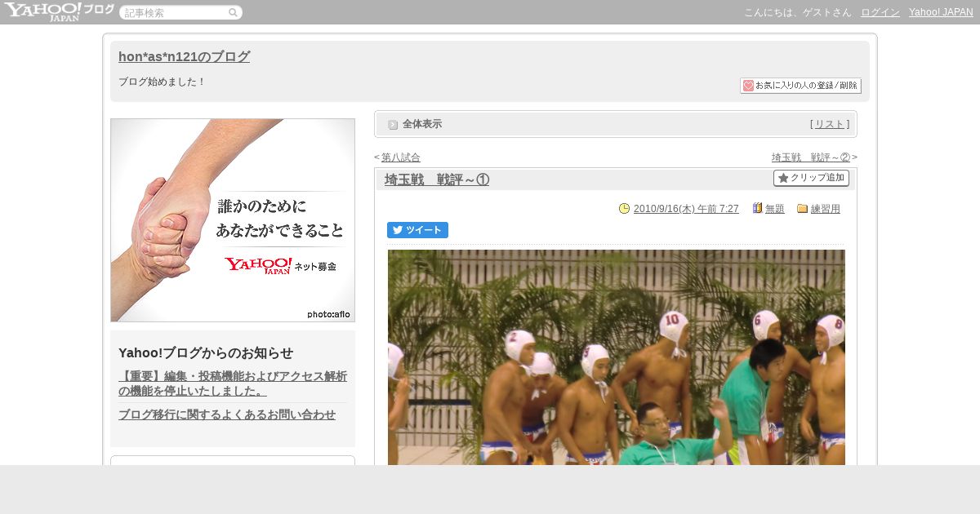Open post title 埼玉戦 戦評～①
Viewport: 980px width, 514px height.
click(x=437, y=179)
